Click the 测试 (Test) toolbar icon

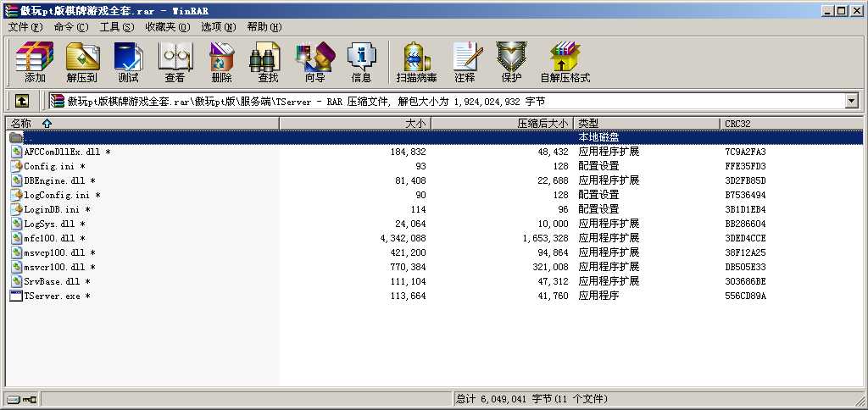click(x=129, y=62)
